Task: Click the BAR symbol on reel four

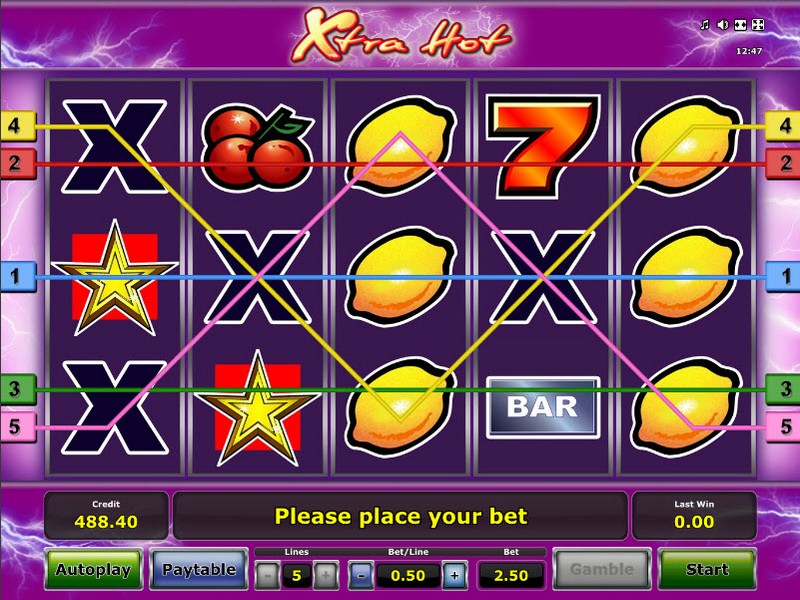Action: (543, 407)
